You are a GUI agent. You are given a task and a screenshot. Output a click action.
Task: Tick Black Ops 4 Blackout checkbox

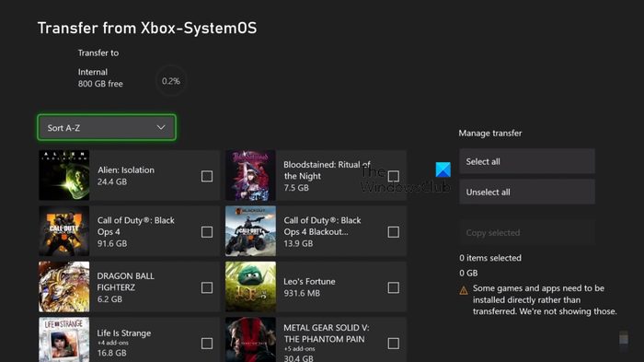(394, 232)
